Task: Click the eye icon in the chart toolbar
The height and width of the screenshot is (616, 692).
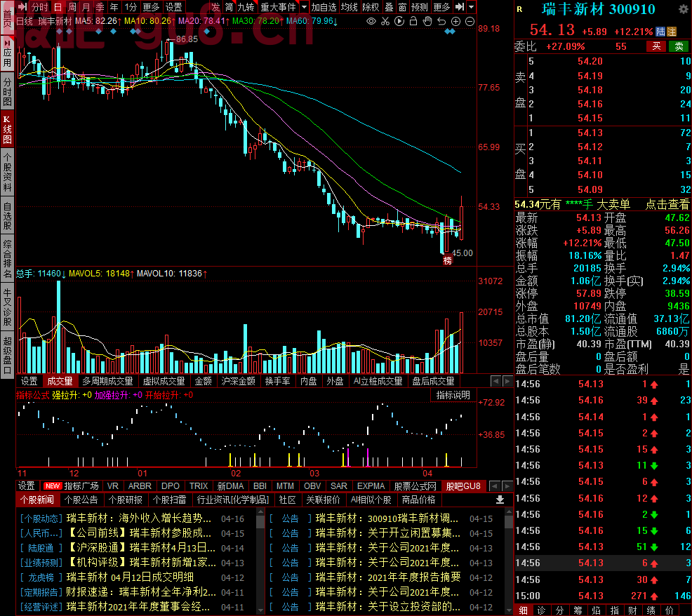Action: tap(371, 21)
